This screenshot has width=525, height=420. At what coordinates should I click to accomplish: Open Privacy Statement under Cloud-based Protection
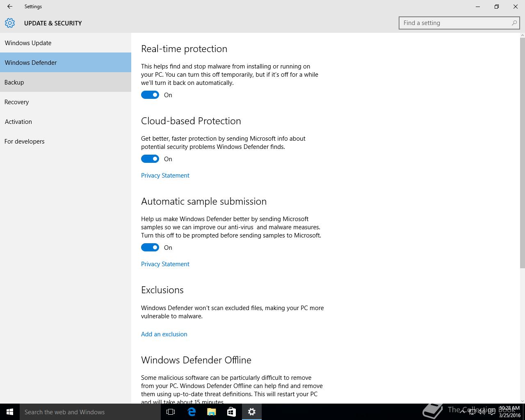[165, 175]
